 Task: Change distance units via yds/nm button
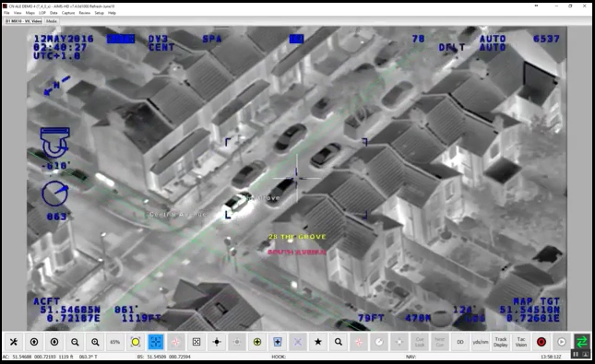tap(481, 342)
